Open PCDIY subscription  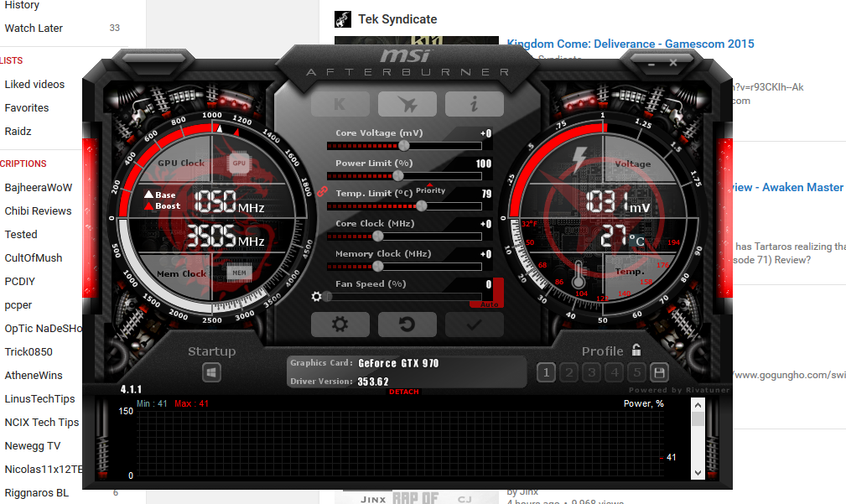(19, 282)
